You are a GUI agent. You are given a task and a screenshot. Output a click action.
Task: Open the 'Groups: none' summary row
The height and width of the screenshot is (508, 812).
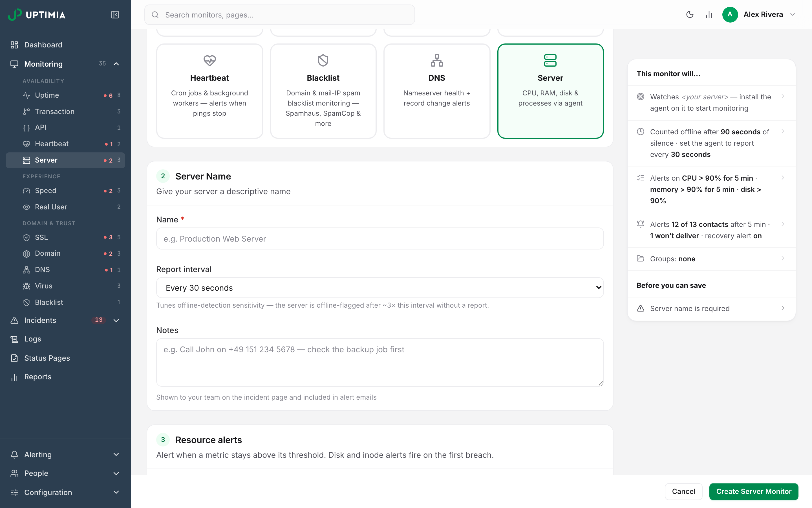point(711,259)
